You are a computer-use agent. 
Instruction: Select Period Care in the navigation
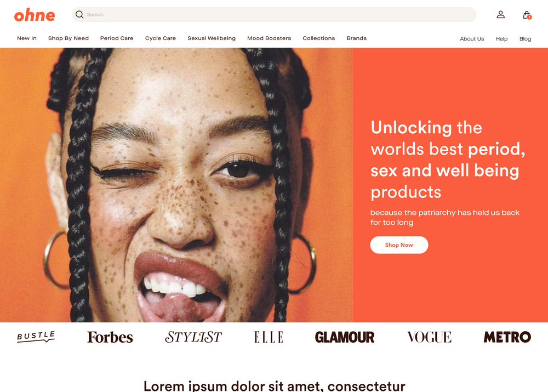pyautogui.click(x=117, y=38)
